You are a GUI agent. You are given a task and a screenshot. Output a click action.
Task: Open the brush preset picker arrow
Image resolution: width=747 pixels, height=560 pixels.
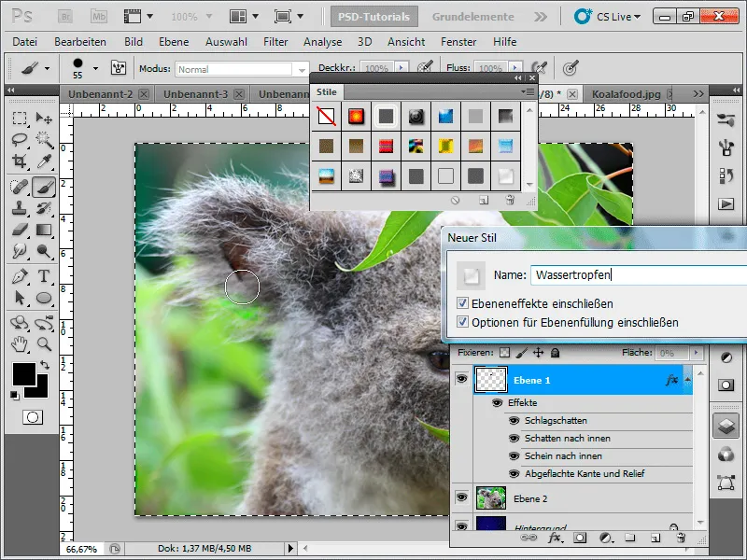click(x=95, y=68)
